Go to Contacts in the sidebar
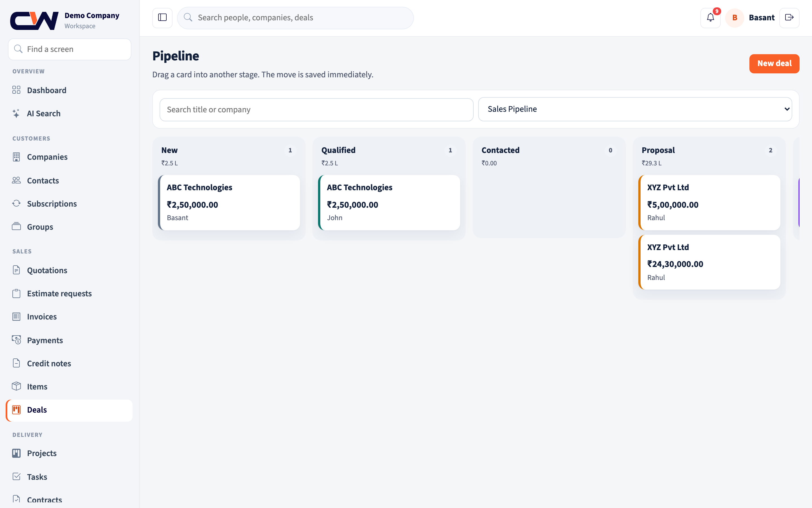Viewport: 812px width, 508px height. pyautogui.click(x=69, y=180)
